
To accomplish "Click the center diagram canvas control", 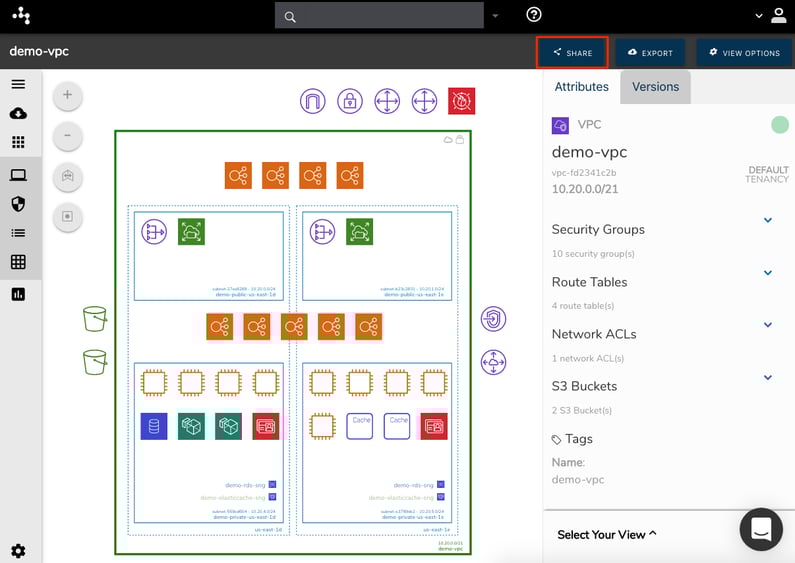I will pos(67,217).
